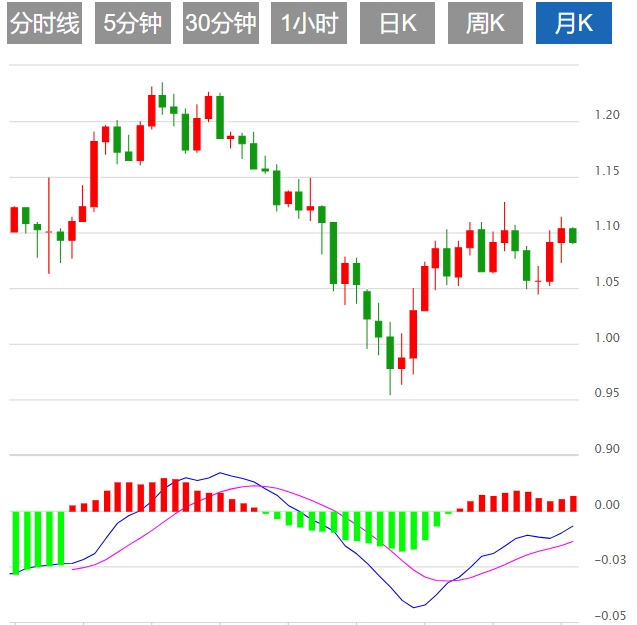Select the 5分钟 chart period
This screenshot has height=625, width=637.
(133, 24)
